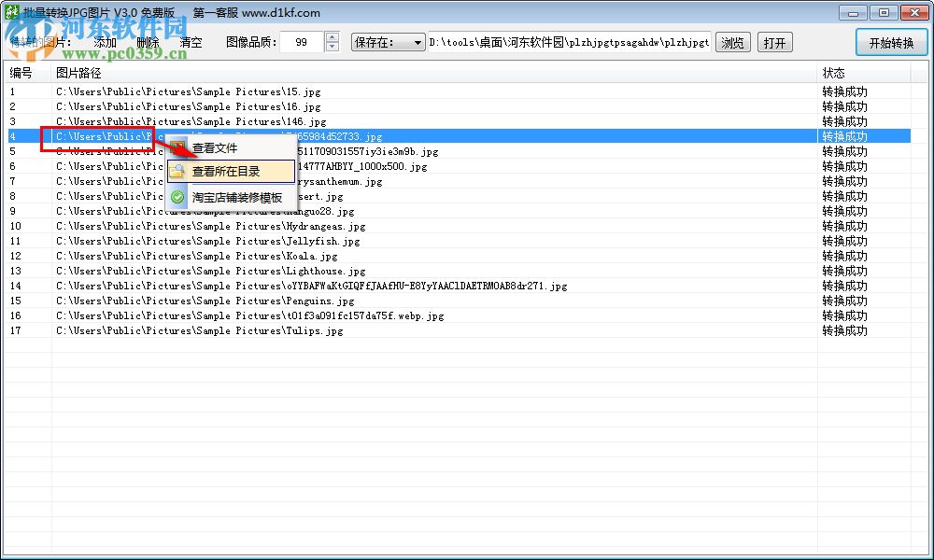Choose 查看所在目录 from the context menu

(x=229, y=172)
